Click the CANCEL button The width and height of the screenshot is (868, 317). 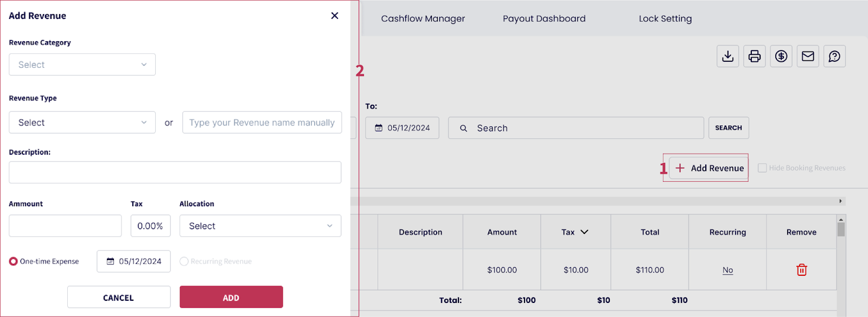click(x=118, y=297)
